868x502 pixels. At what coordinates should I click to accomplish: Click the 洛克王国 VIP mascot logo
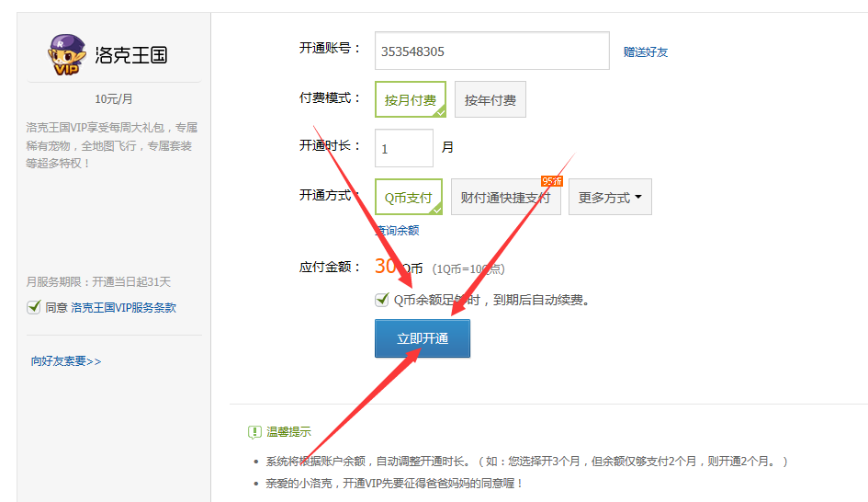point(66,54)
